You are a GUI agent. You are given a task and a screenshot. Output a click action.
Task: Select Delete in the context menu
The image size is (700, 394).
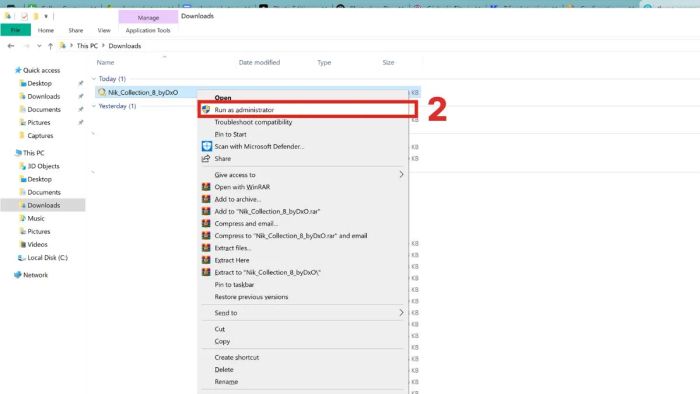(x=303, y=369)
